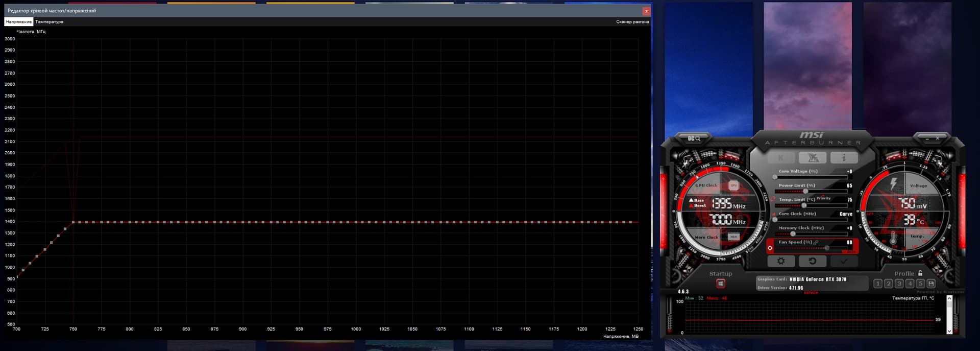This screenshot has width=980, height=351.
Task: Click the NVIDIA GeForce RTX 3070 card name
Action: 818,279
